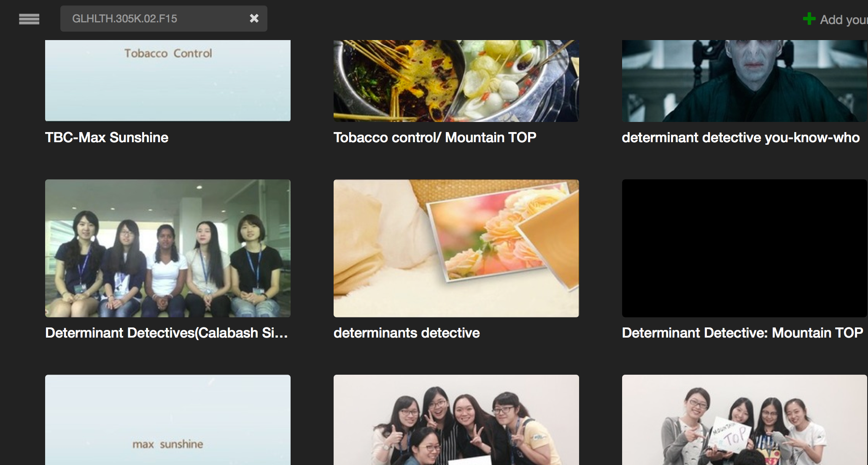Open the Mountain TOP sign thumbnail

[x=744, y=419]
